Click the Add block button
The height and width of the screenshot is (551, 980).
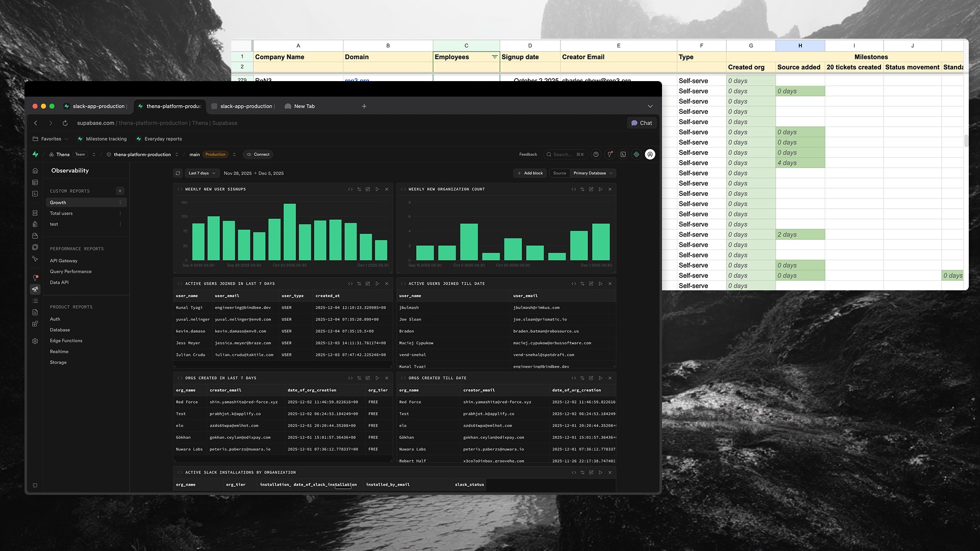pyautogui.click(x=530, y=173)
